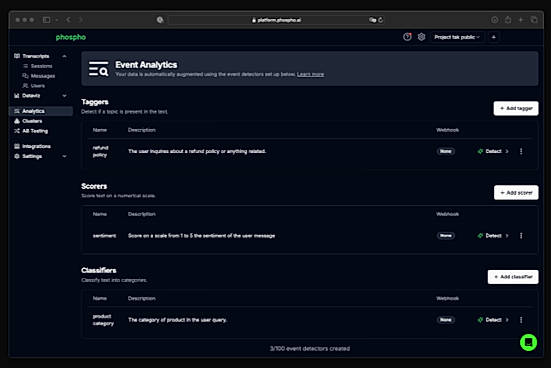Click the Messages bubble icon

click(25, 76)
